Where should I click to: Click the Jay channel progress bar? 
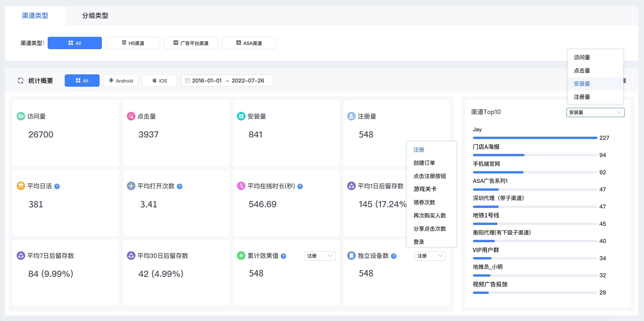point(535,138)
